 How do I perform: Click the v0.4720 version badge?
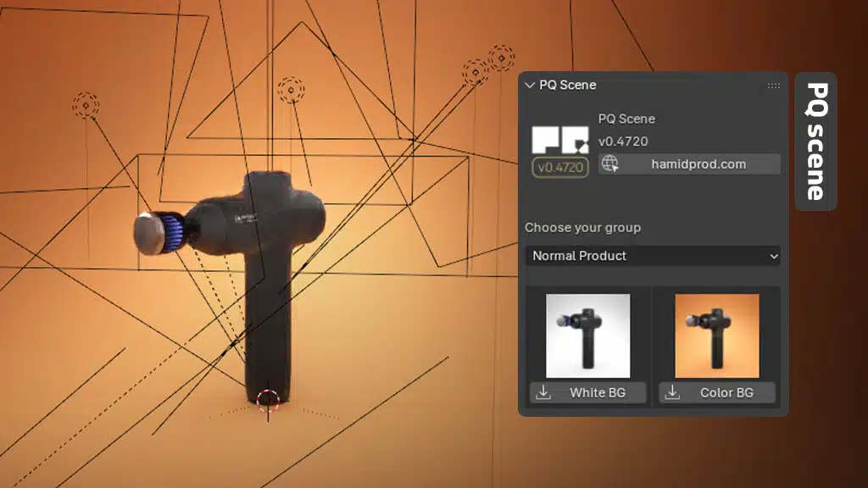559,167
